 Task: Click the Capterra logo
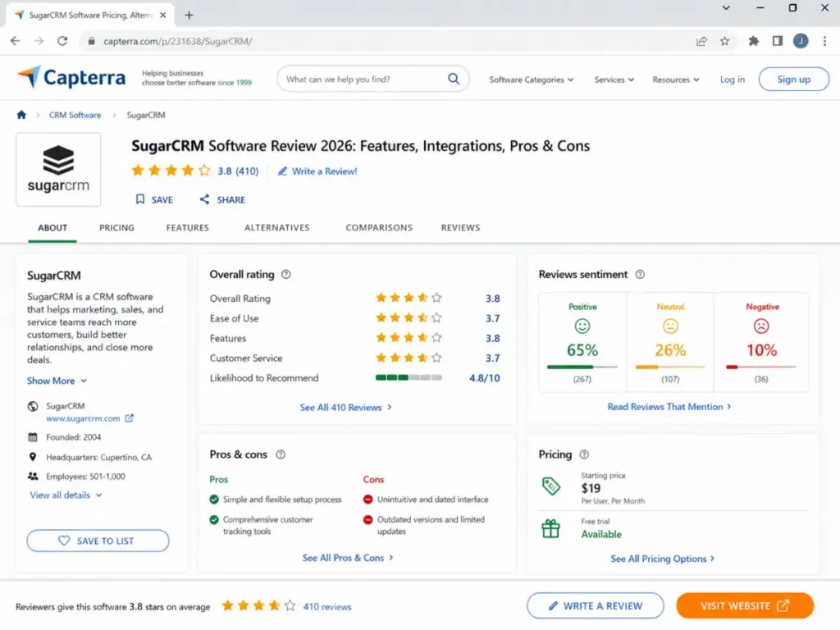coord(71,78)
